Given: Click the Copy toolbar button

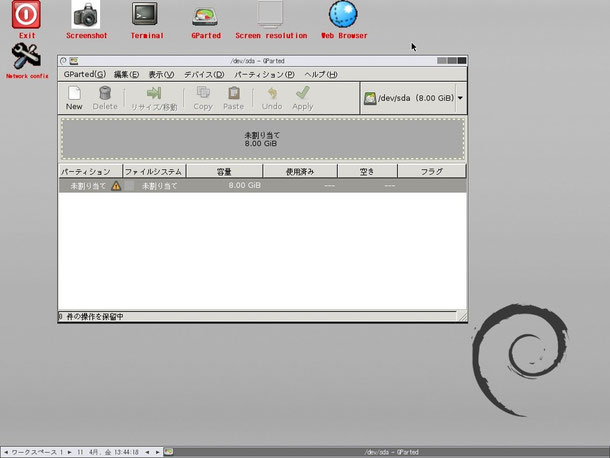Looking at the screenshot, I should pos(203,98).
